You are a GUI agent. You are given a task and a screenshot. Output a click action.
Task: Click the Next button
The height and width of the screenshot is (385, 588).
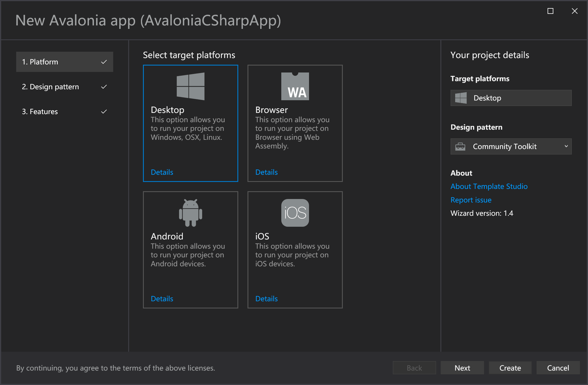coord(462,368)
